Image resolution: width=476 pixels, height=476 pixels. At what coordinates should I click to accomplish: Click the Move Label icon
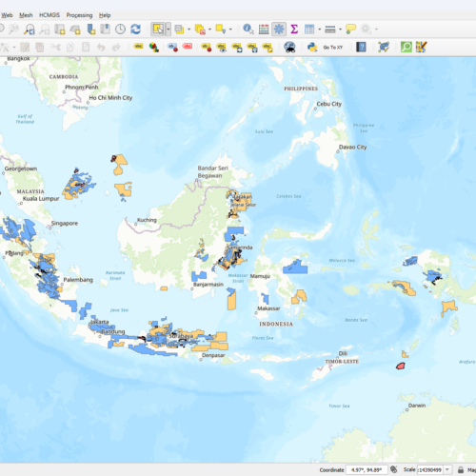pos(237,48)
